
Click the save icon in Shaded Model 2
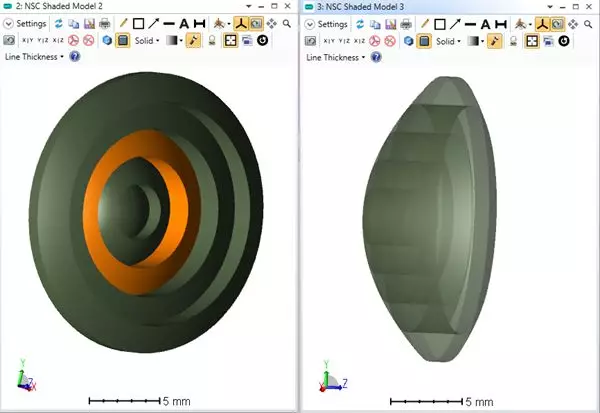(88, 23)
